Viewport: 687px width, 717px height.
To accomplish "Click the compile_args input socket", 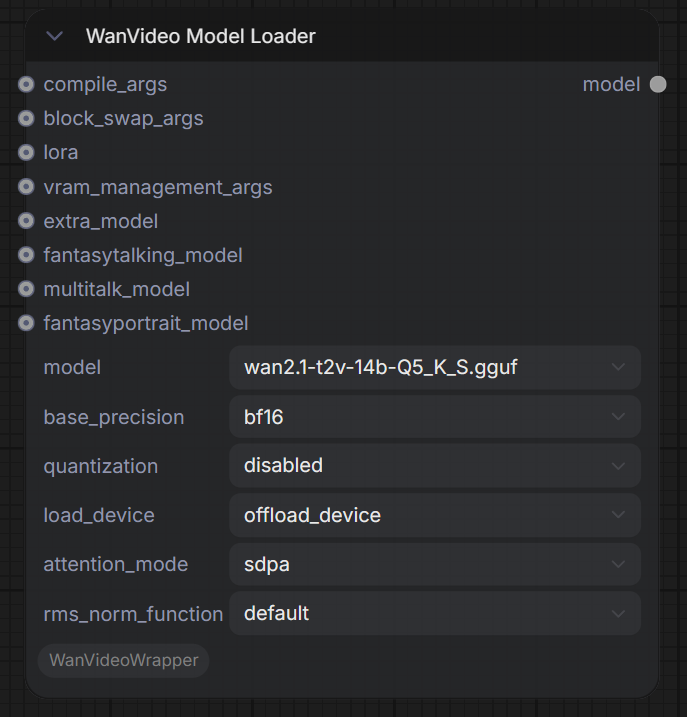I will (x=26, y=85).
